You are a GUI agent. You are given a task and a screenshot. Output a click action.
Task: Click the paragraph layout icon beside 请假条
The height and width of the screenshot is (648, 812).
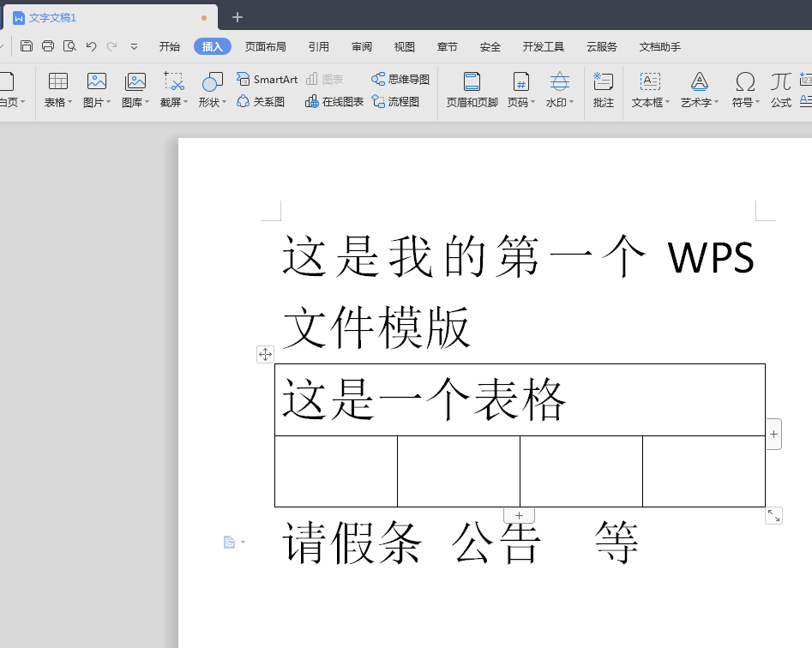230,542
